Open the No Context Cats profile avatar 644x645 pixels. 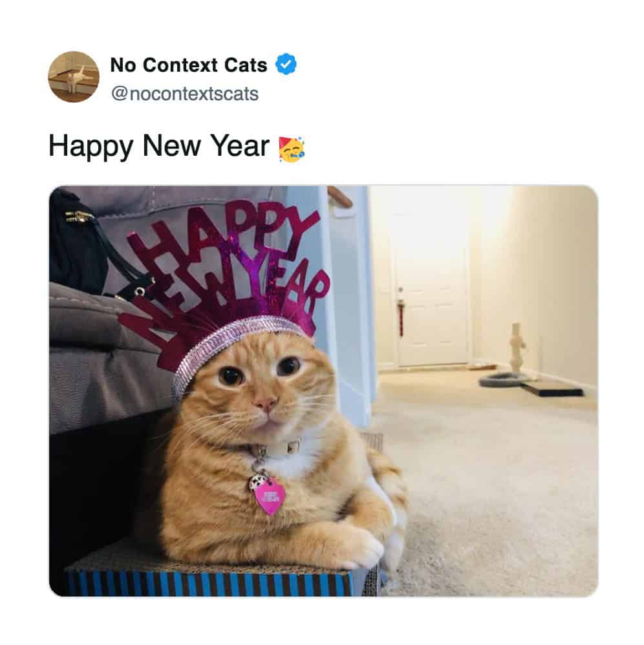74,77
